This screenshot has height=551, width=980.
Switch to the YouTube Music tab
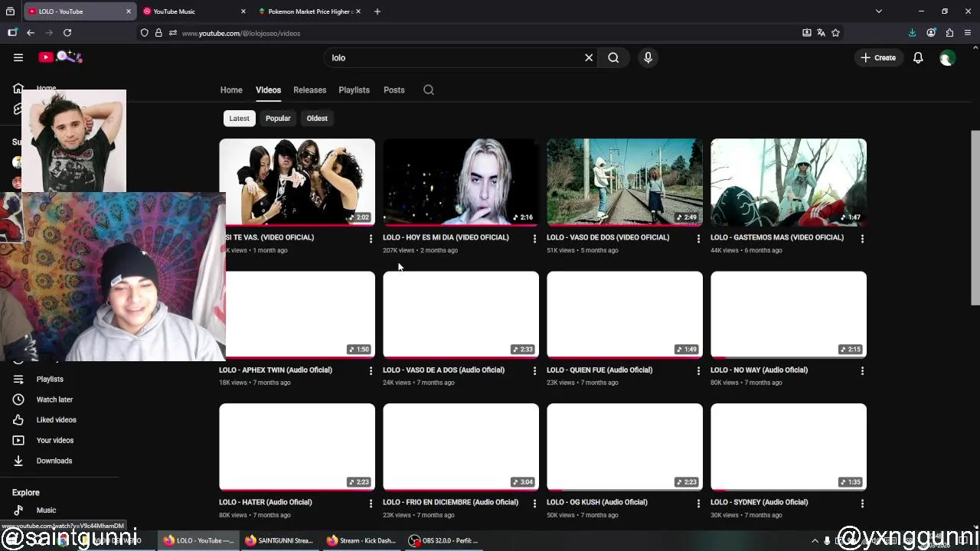coord(193,11)
